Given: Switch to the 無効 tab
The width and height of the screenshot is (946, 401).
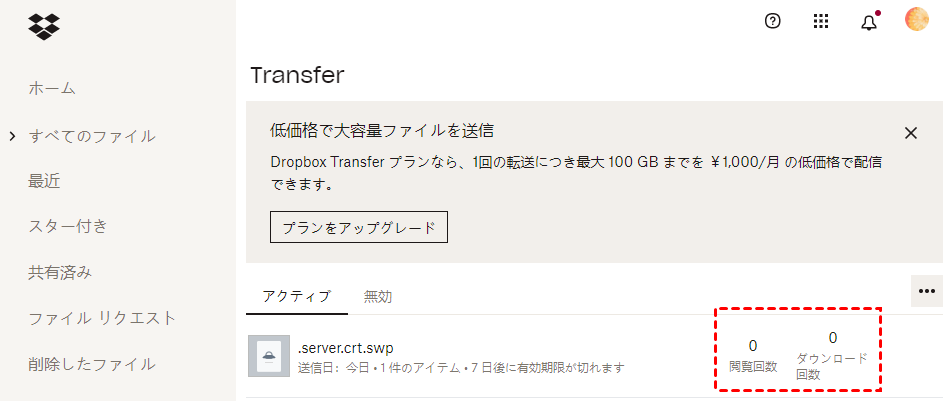Looking at the screenshot, I should (x=377, y=296).
